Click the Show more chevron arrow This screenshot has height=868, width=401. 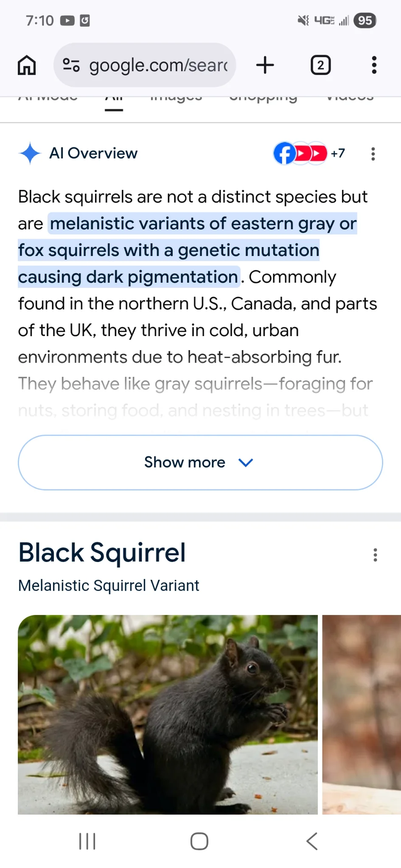pyautogui.click(x=246, y=462)
